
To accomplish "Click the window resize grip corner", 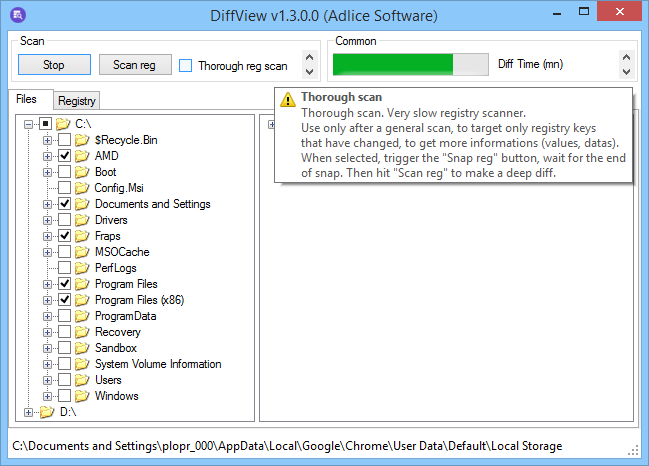I will (x=633, y=451).
